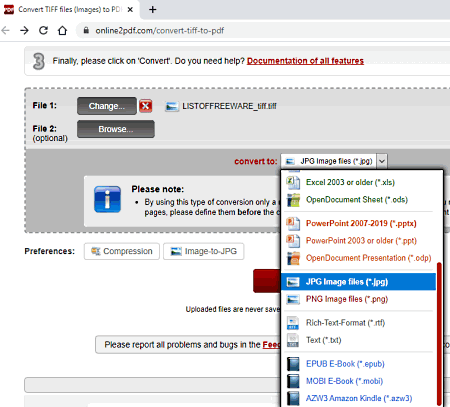Go forward in browser history
The image size is (450, 407).
pyautogui.click(x=24, y=31)
